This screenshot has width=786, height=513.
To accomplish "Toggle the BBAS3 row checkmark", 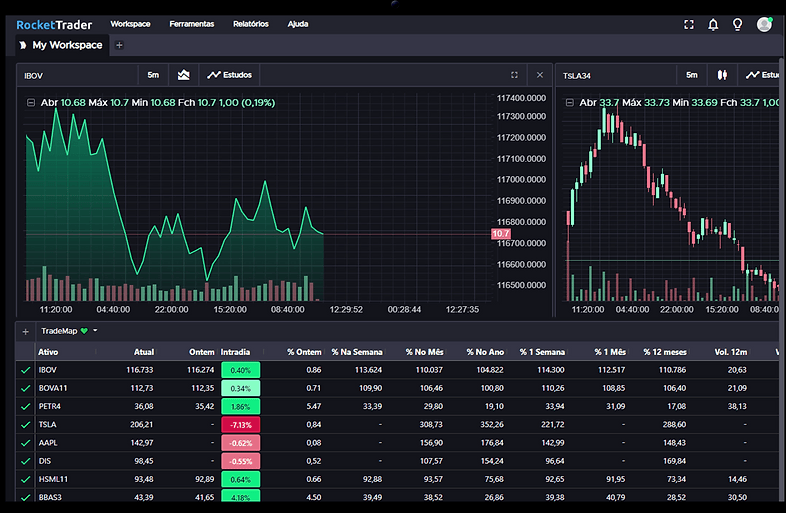I will 26,497.
